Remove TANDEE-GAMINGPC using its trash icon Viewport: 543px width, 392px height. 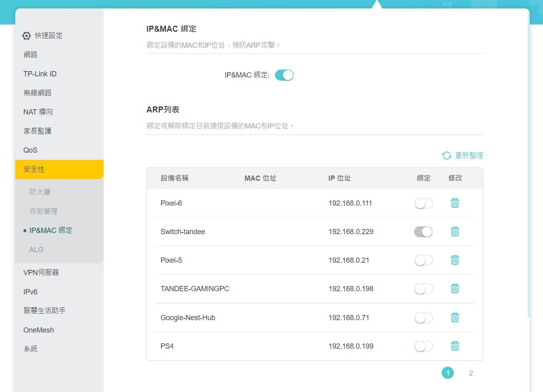(x=455, y=289)
